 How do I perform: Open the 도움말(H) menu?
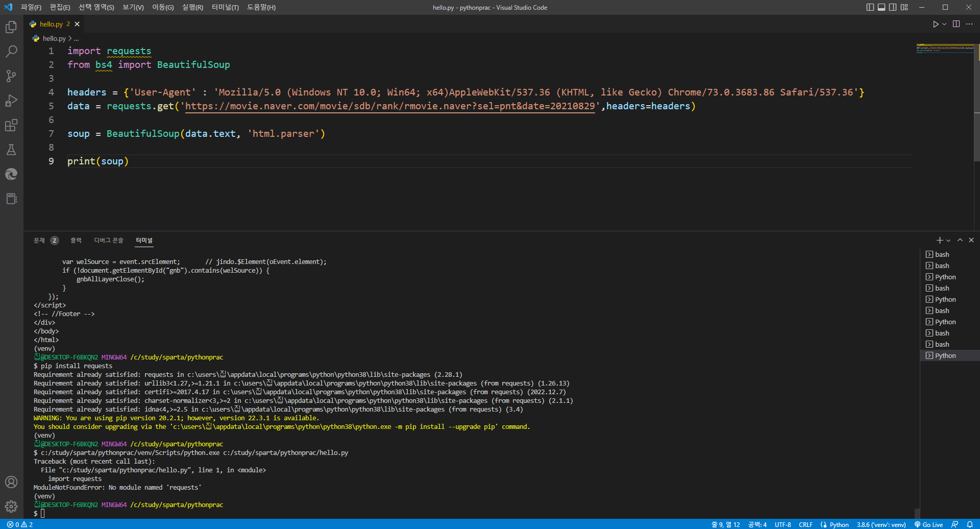tap(261, 7)
